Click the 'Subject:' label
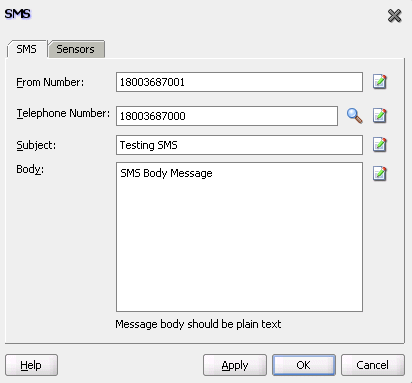This screenshot has width=412, height=383. coord(36,145)
